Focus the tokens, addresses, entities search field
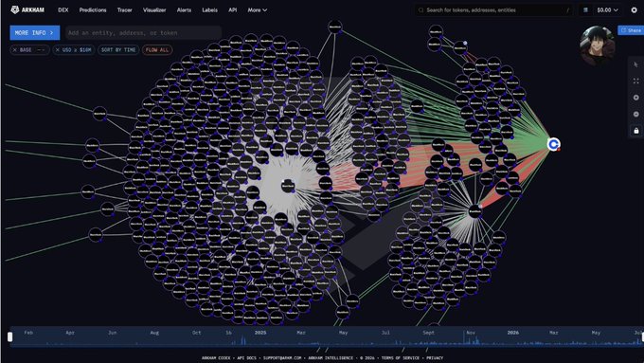Image resolution: width=644 pixels, height=363 pixels. tap(493, 9)
